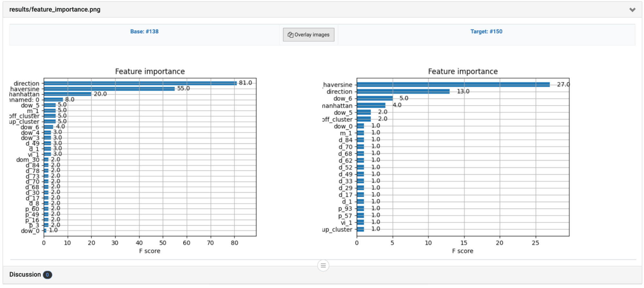Click the 5.0 dow_6 value in target chart

pyautogui.click(x=404, y=98)
